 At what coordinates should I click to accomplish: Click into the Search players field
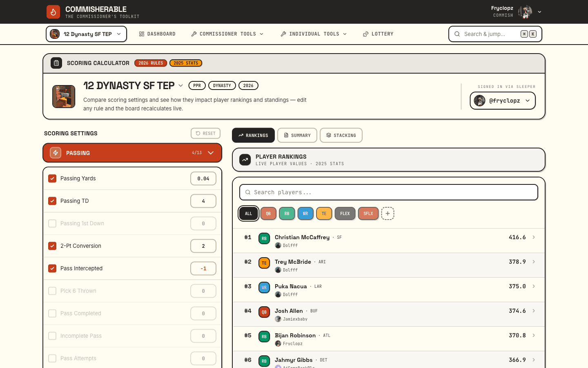point(389,192)
